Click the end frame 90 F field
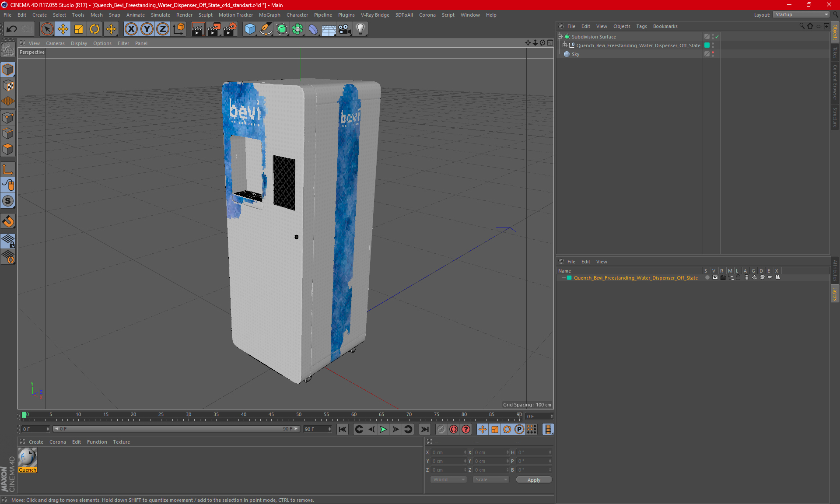This screenshot has height=504, width=840. point(317,429)
